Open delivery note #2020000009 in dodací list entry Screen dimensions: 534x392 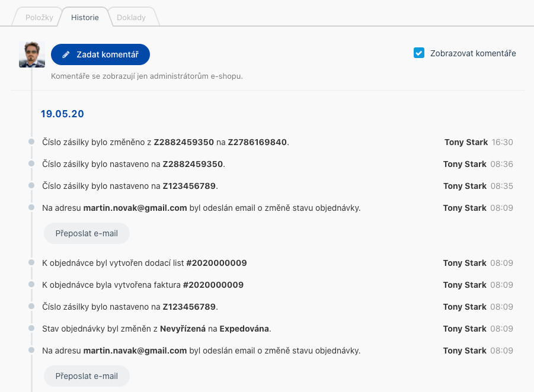216,263
